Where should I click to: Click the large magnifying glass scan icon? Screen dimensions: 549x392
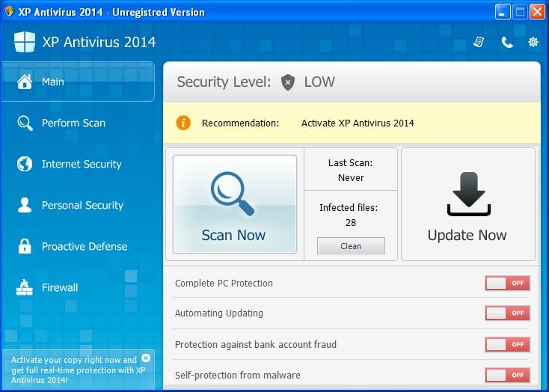click(233, 193)
